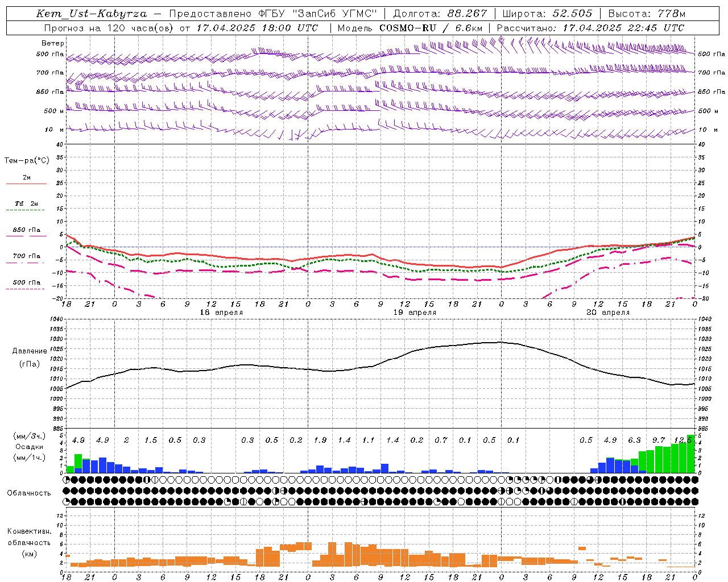Viewport: 728px width, 582px height.
Task: Click the 1.9 precipitation total value
Action: 320,440
